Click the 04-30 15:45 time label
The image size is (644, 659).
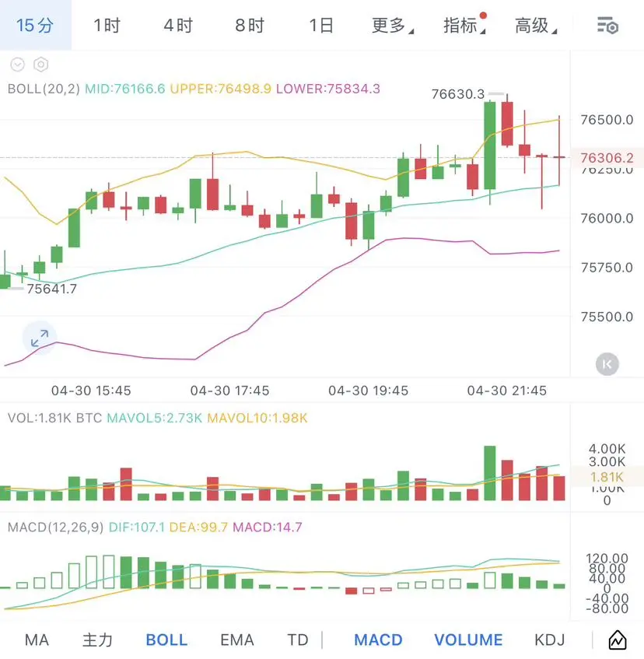[x=91, y=391]
